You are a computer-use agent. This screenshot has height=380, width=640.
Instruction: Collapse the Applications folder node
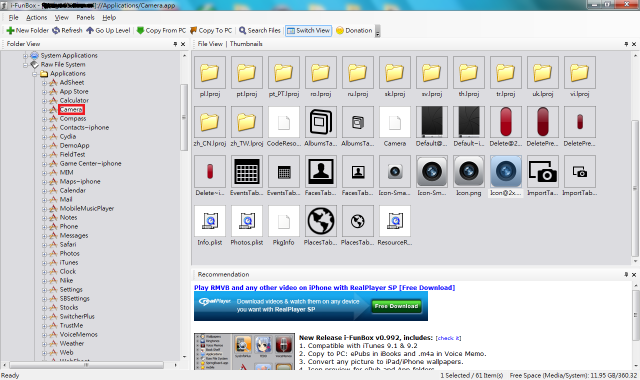[x=35, y=74]
